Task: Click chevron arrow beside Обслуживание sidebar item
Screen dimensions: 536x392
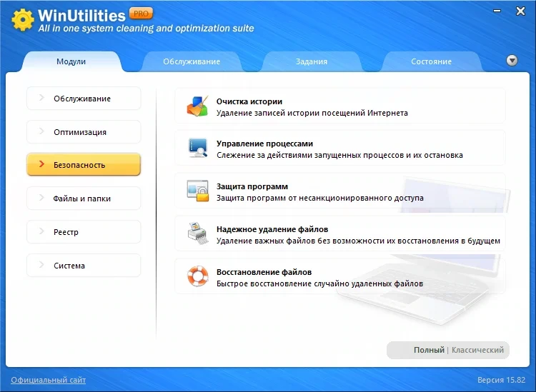Action: pyautogui.click(x=41, y=98)
